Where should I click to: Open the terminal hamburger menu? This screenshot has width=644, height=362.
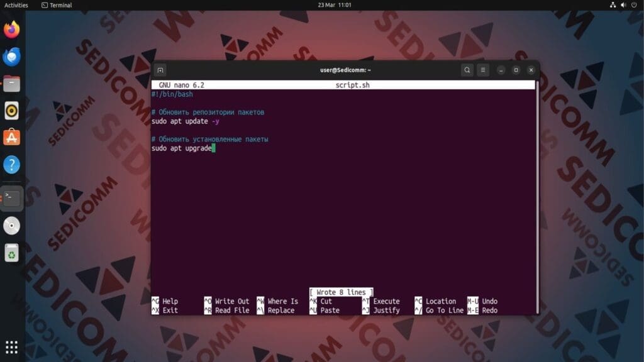point(482,70)
